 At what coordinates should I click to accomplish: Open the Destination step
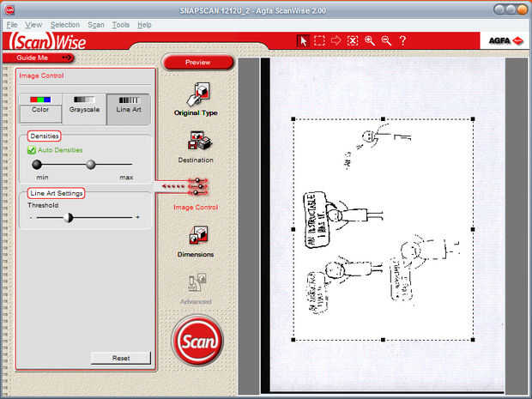coord(196,147)
